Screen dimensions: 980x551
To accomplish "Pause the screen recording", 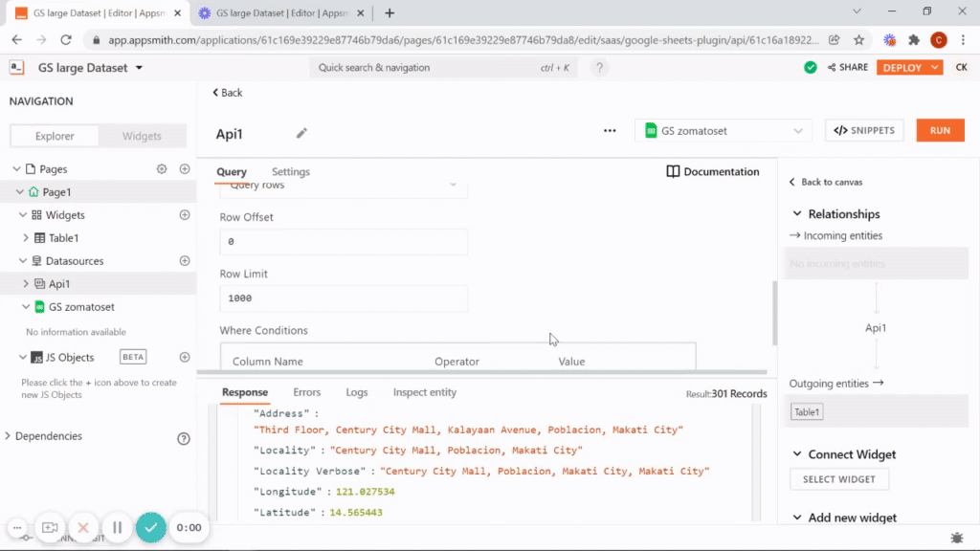I will 117,527.
